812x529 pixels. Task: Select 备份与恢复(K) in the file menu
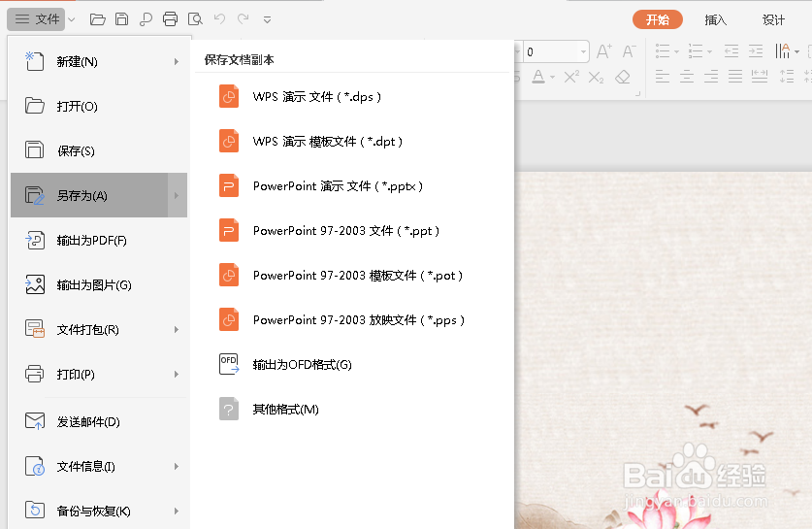point(99,511)
